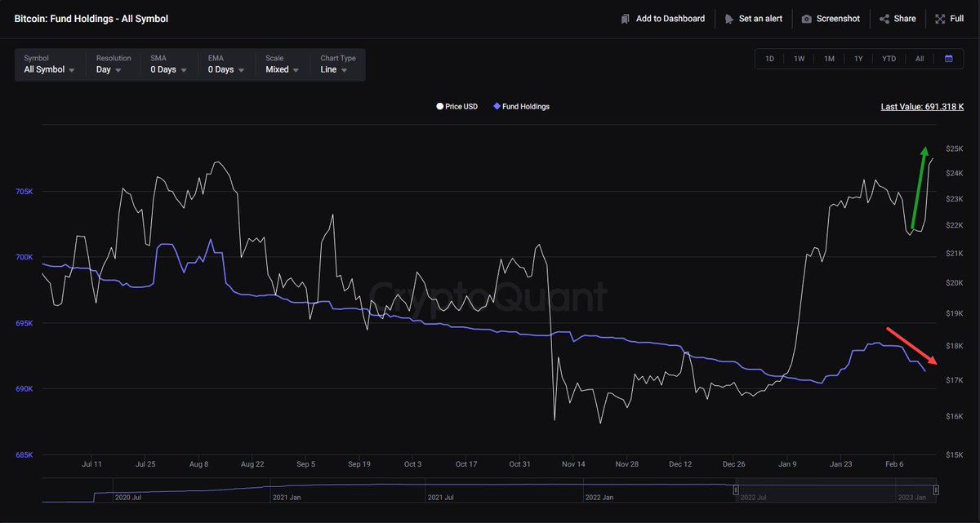
Task: Click the Nov 14 date axis label
Action: pyautogui.click(x=573, y=464)
